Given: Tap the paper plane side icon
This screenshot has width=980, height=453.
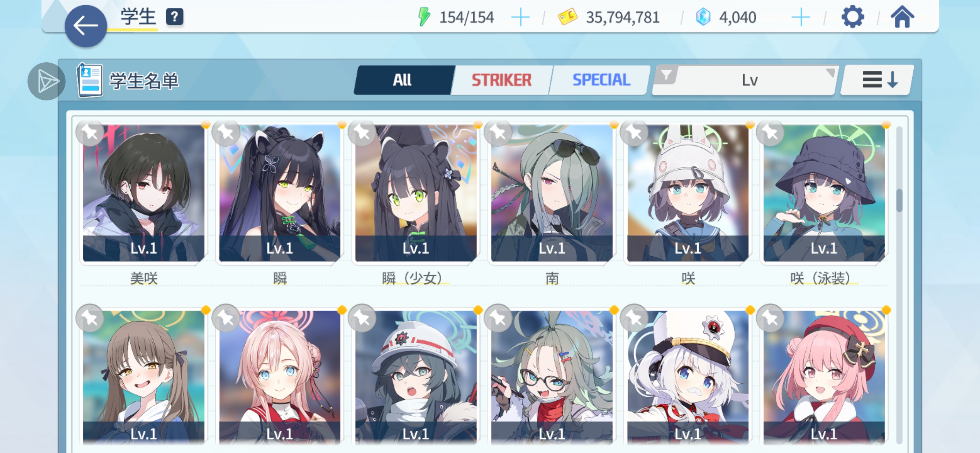Looking at the screenshot, I should coord(47,81).
